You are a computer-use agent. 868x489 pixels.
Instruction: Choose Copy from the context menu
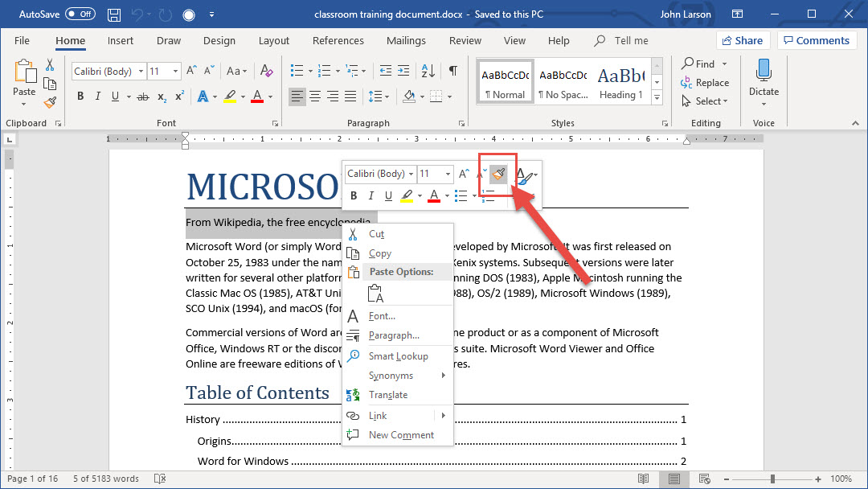click(x=380, y=253)
